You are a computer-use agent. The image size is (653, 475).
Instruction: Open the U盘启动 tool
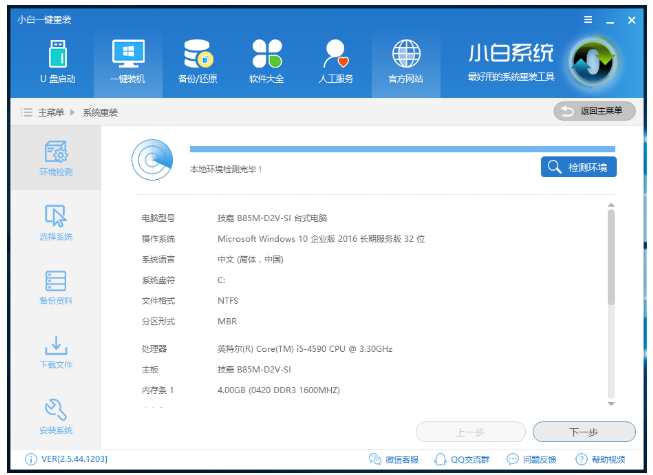(54, 61)
